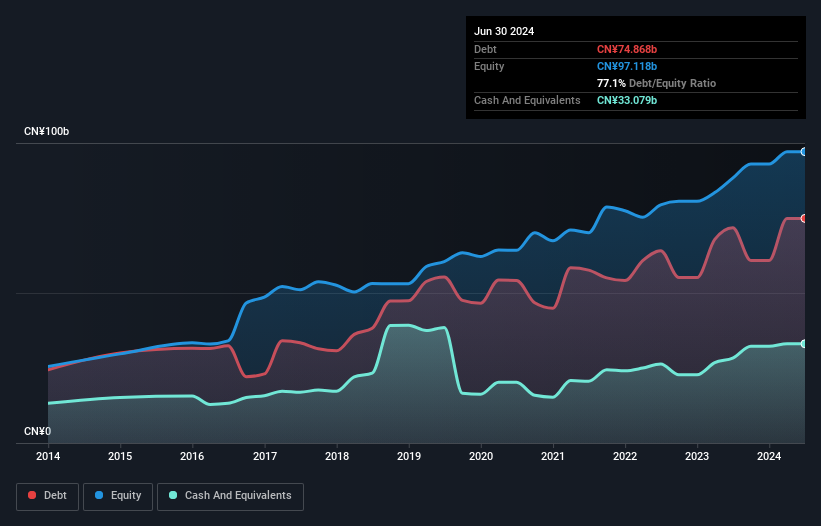Select the Cash endpoint marker on chart
The width and height of the screenshot is (821, 526).
pyautogui.click(x=804, y=344)
